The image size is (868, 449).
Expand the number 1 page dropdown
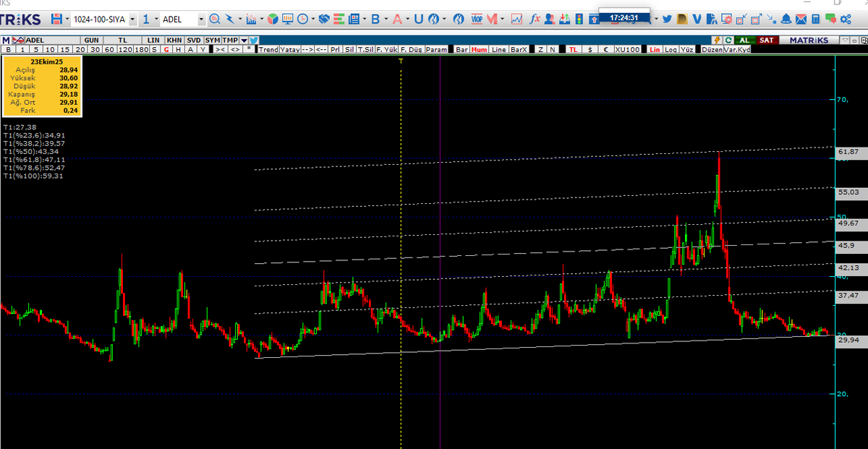(156, 20)
